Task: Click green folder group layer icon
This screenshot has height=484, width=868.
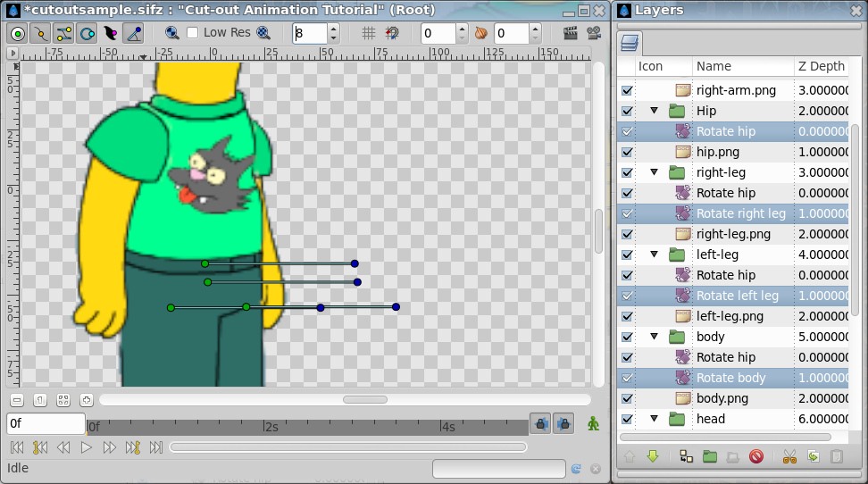Action: coord(710,456)
